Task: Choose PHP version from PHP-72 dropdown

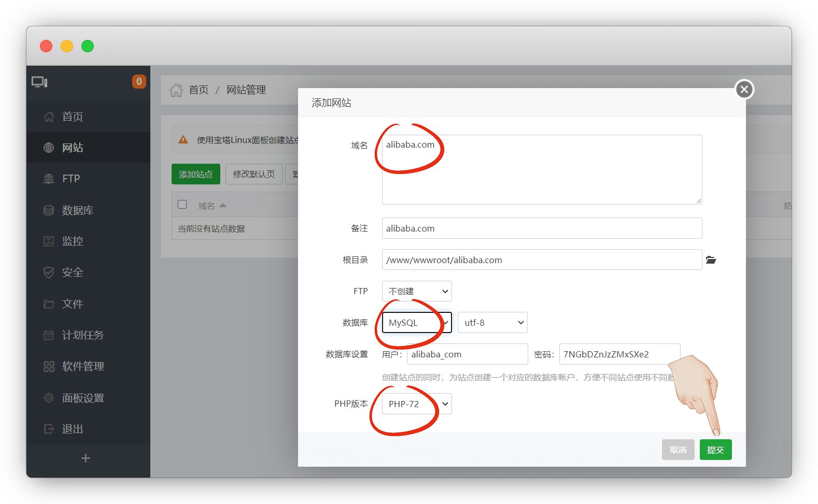Action: point(417,404)
